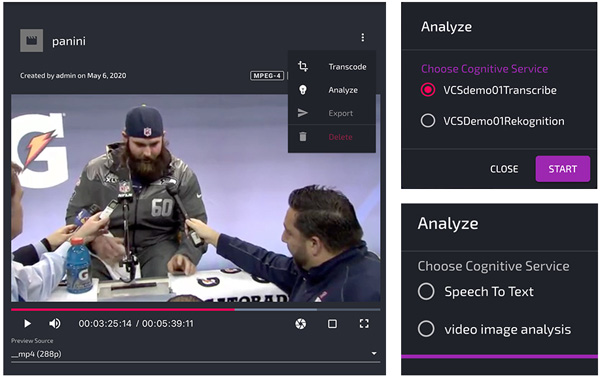
Task: Click the CLOSE button
Action: pos(504,169)
